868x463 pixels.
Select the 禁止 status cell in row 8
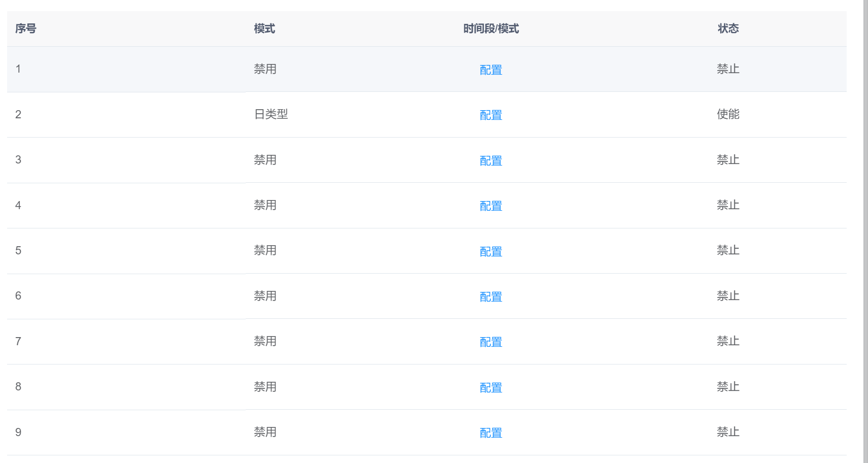tap(728, 387)
